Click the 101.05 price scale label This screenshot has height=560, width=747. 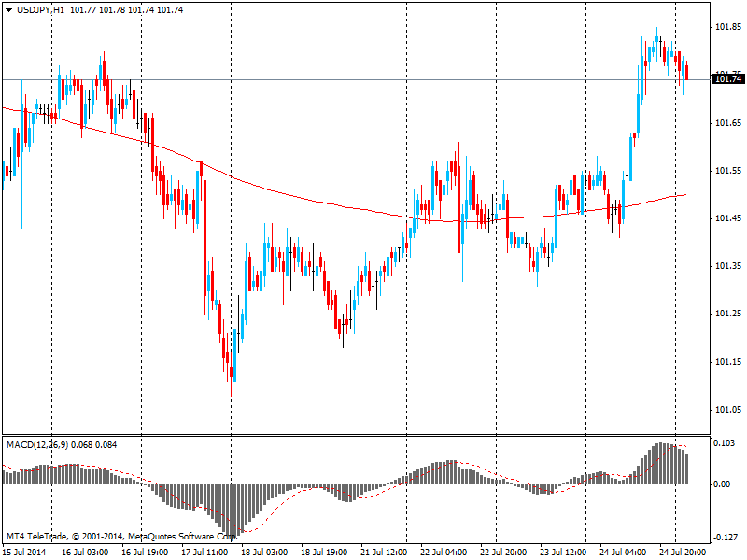[727, 410]
